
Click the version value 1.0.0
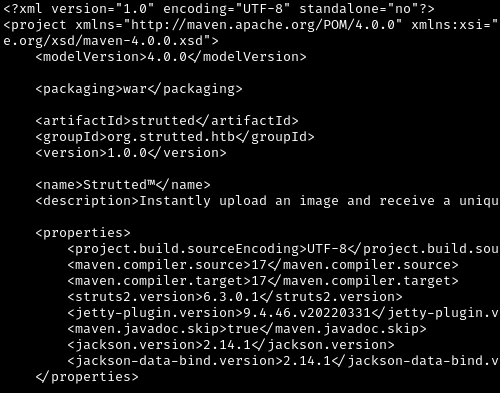(127, 153)
